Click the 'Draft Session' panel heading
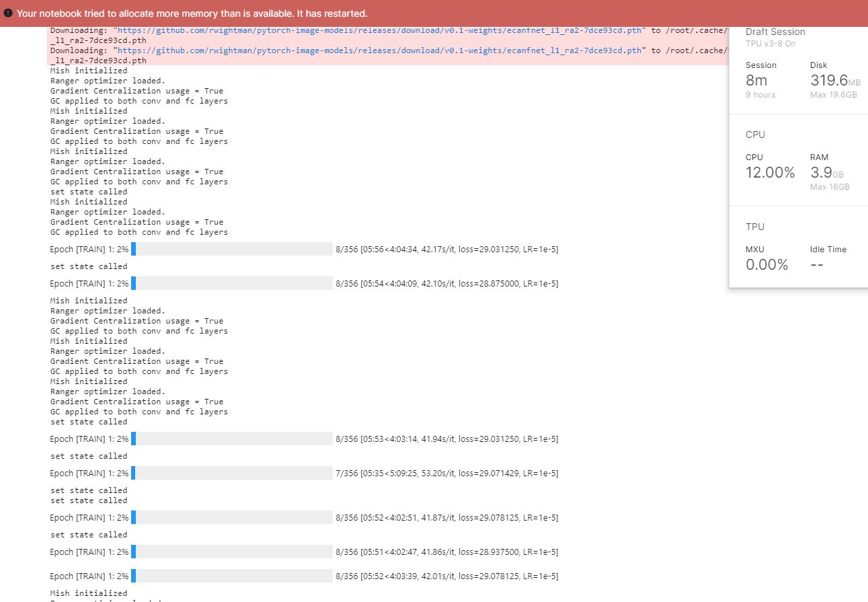 (x=775, y=32)
